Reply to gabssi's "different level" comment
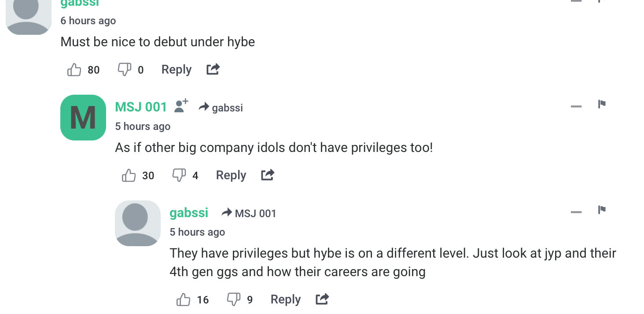Viewport: 644px width, 314px height. coord(285,299)
